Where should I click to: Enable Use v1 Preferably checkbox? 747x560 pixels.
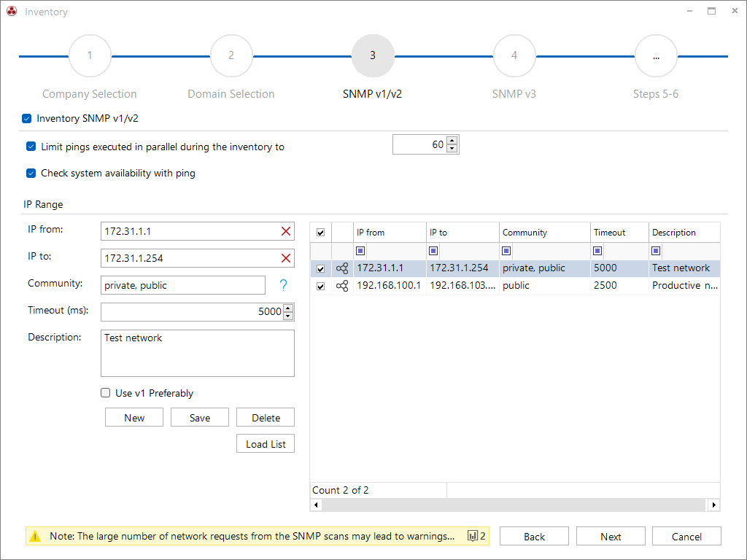(105, 393)
